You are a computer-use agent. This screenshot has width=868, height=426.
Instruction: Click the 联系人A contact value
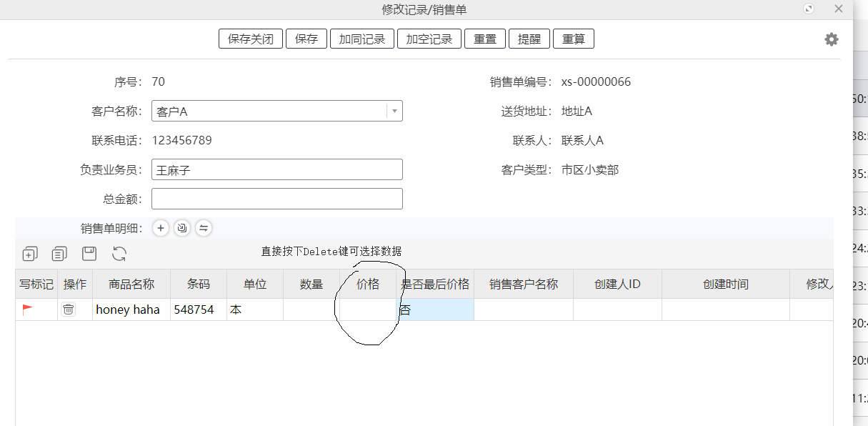582,140
